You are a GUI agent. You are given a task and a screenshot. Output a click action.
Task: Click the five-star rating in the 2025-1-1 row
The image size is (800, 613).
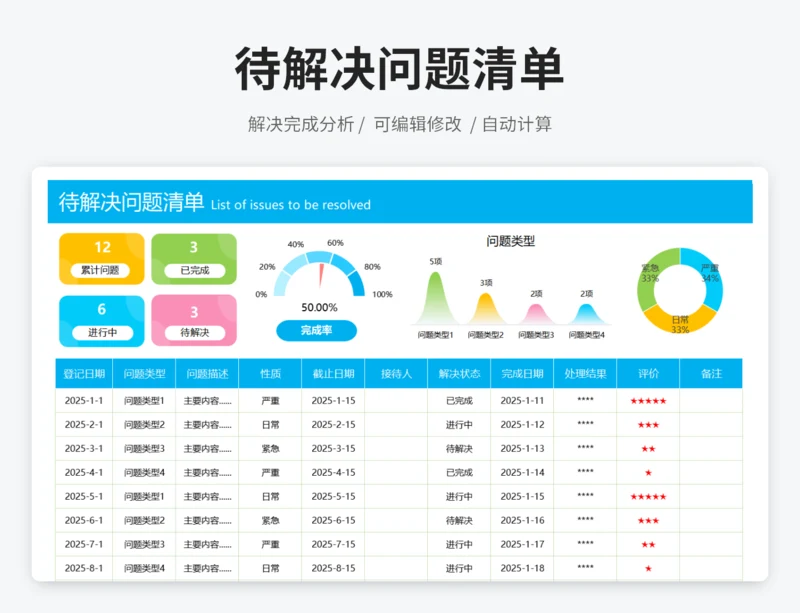[x=648, y=401]
